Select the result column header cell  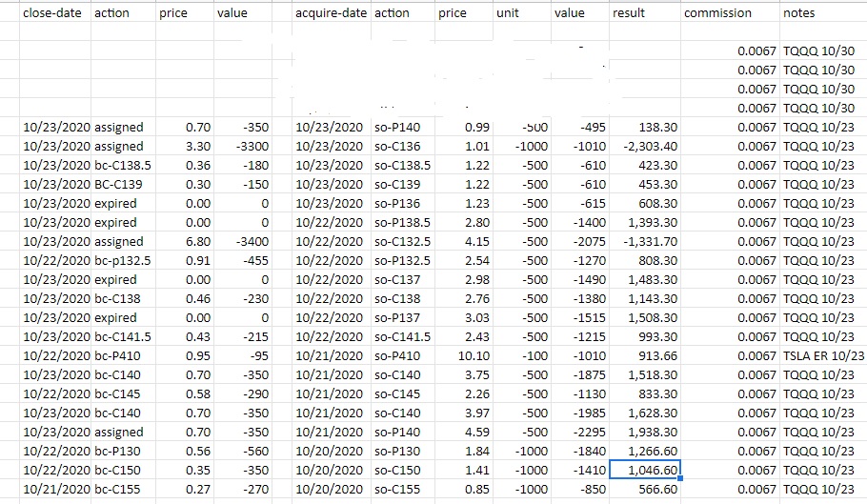tap(629, 13)
